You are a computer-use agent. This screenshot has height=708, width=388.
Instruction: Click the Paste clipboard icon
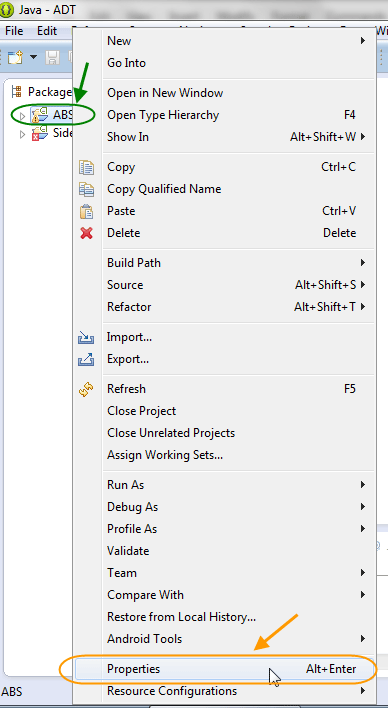(x=86, y=211)
